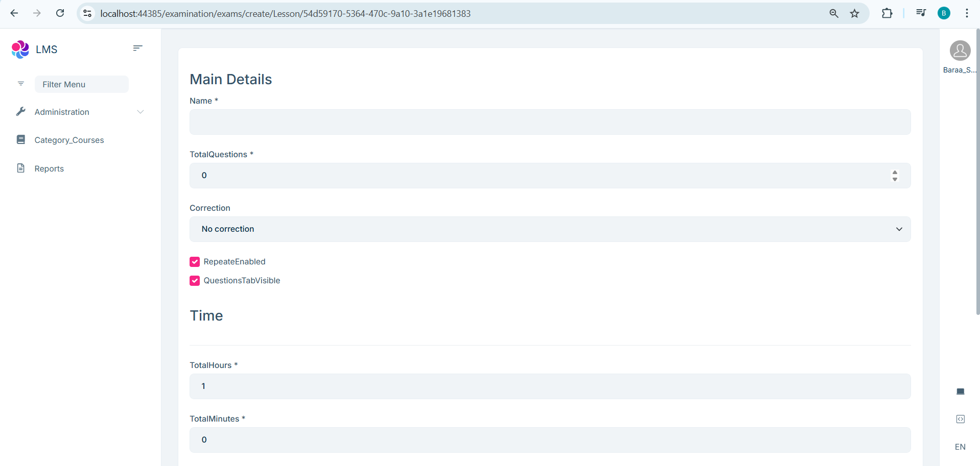The width and height of the screenshot is (980, 466).
Task: Click the LMS logo icon
Action: point(20,50)
